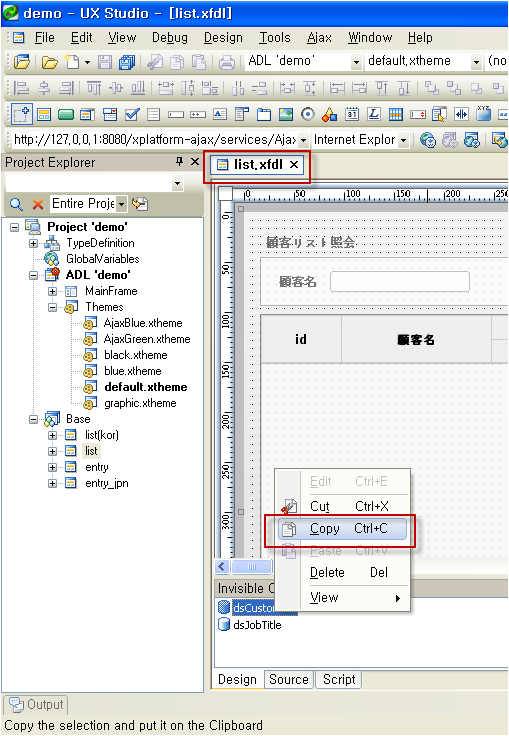Click the horizontal scrollbar left arrow
Image resolution: width=509 pixels, height=736 pixels.
click(222, 567)
